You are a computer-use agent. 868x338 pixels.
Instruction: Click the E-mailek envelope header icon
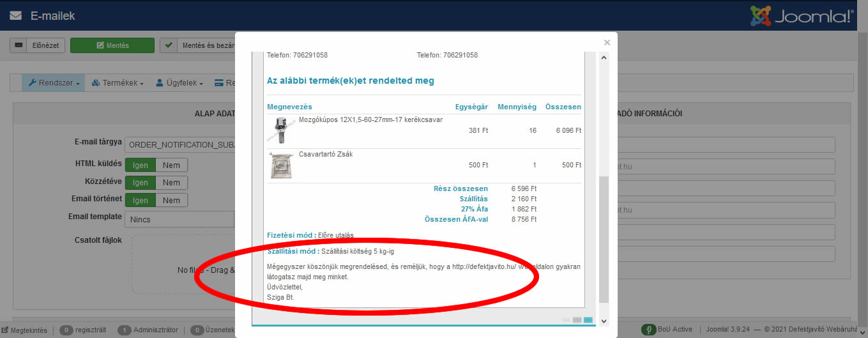tap(15, 16)
